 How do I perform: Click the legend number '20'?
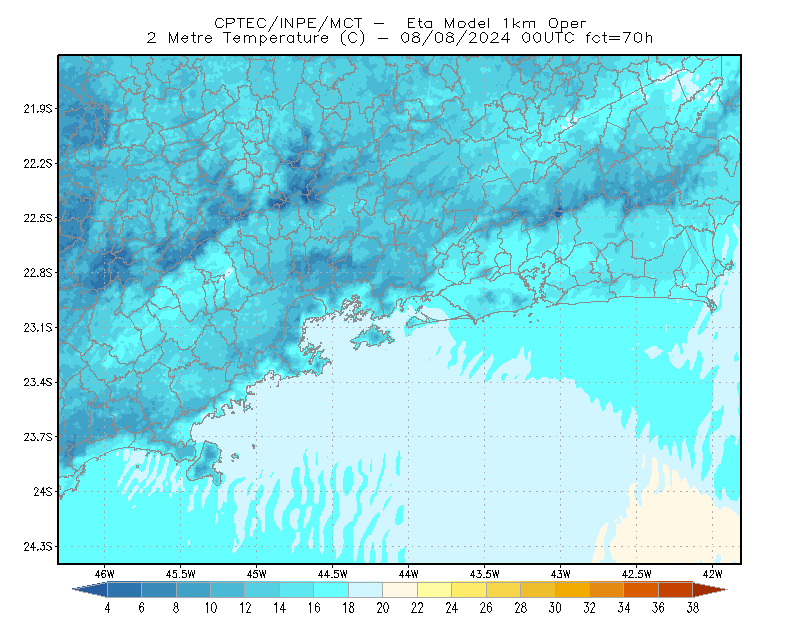point(383,608)
